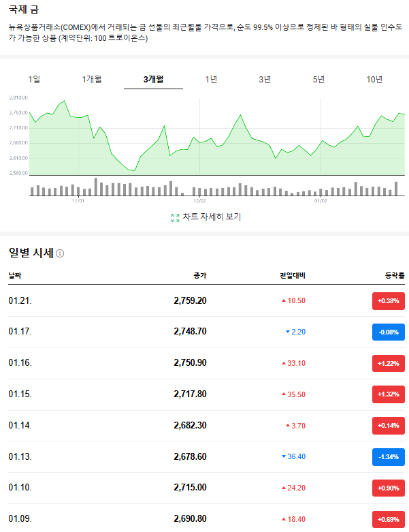Open the 5년 chart tab
Screen dimensions: 409x532
coord(319,80)
